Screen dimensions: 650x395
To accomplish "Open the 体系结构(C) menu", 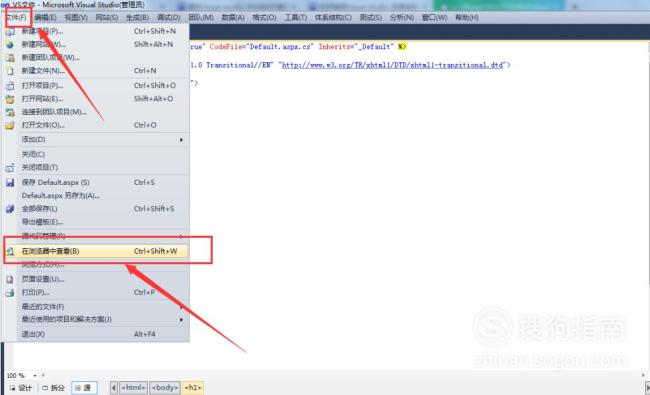I will [x=333, y=17].
